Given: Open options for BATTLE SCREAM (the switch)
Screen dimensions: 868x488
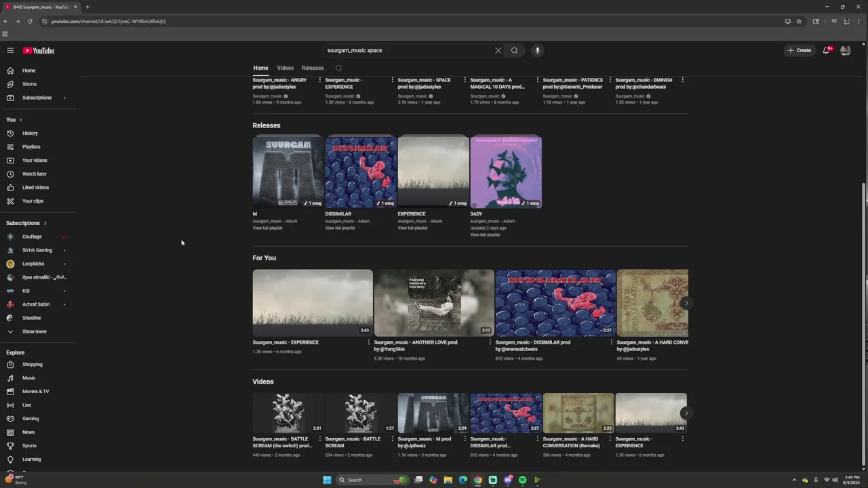Looking at the screenshot, I should [x=319, y=439].
